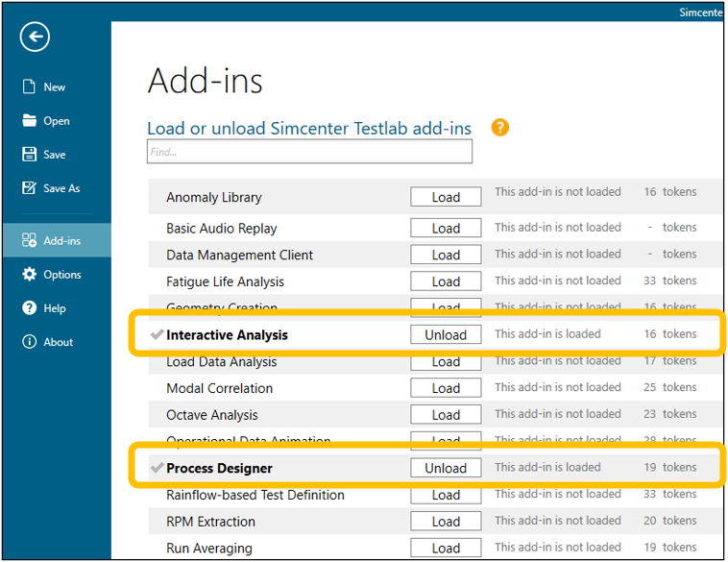Load the Modal Correlation add-in
Viewport: 728px width, 562px height.
pos(446,388)
